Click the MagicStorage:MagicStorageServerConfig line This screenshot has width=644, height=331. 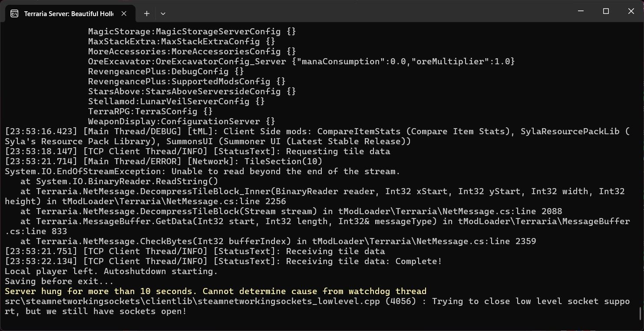(x=192, y=31)
